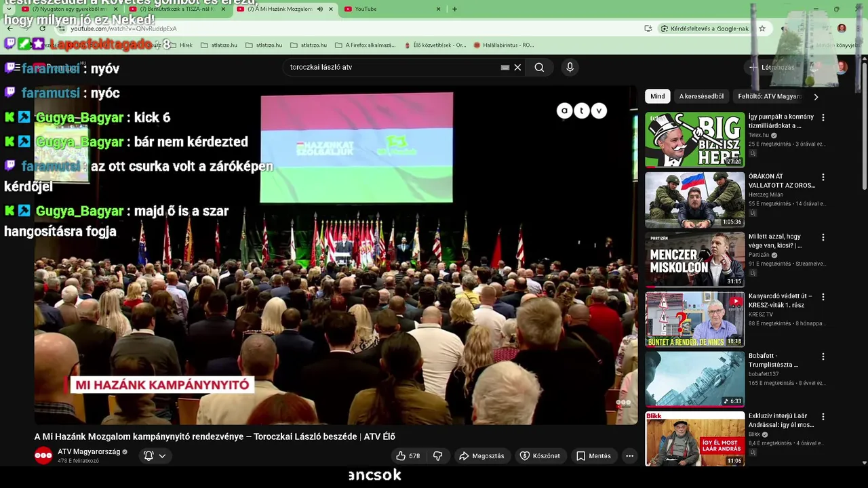Open the ATV Magyarország channel name link
Image resolution: width=868 pixels, height=488 pixels.
click(x=89, y=451)
